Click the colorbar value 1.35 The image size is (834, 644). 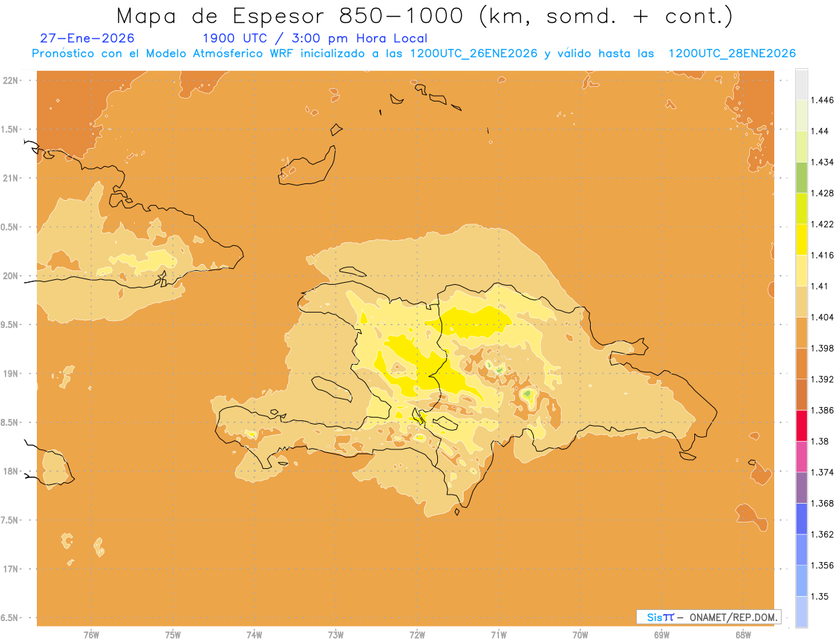[819, 596]
